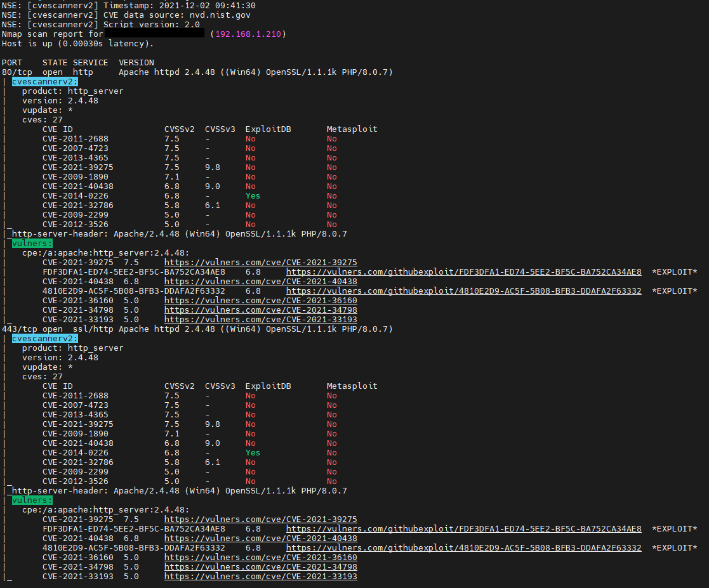Open CVE-2021-40438 vulners link under port 80

[x=260, y=282]
